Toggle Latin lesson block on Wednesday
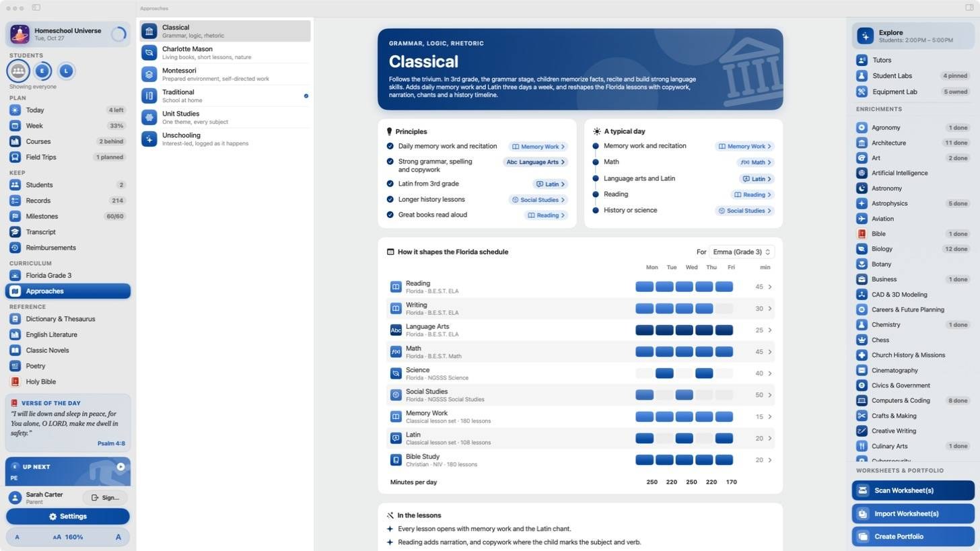Viewport: 980px width, 551px height. pos(684,439)
